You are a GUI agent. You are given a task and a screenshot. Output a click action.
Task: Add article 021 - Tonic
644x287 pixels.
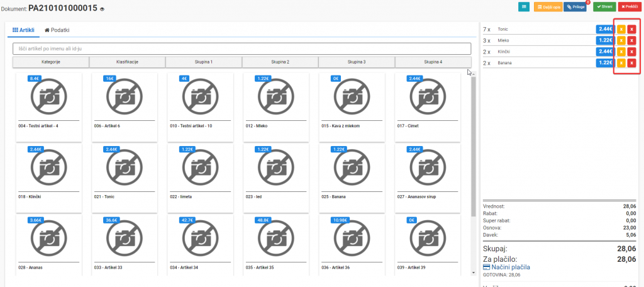125,178
